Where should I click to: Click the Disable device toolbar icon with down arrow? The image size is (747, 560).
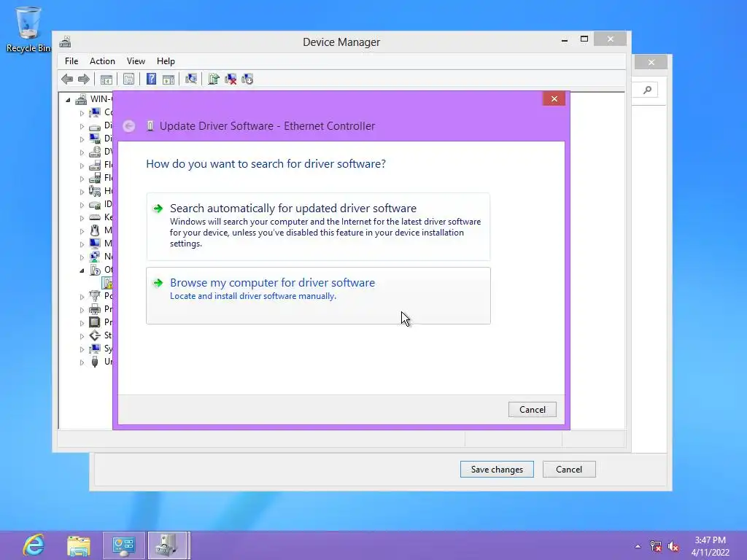(247, 79)
